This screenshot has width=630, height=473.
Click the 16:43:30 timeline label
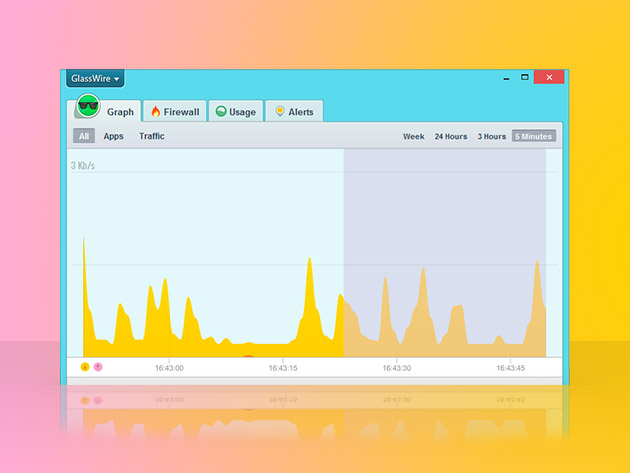click(397, 368)
